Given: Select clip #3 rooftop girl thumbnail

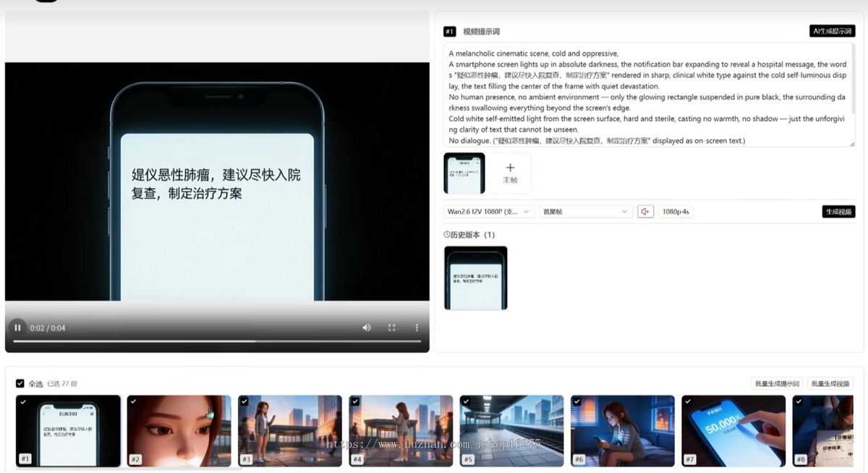Looking at the screenshot, I should coord(290,431).
